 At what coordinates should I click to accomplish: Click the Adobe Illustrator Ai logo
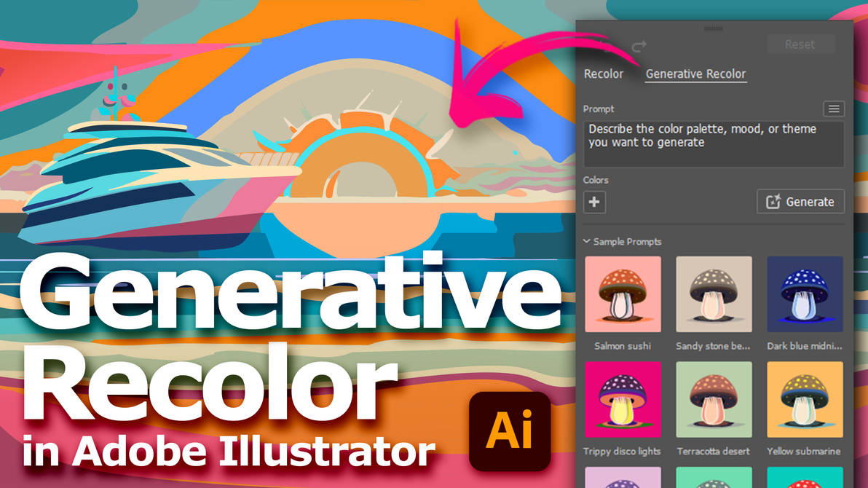coord(510,431)
